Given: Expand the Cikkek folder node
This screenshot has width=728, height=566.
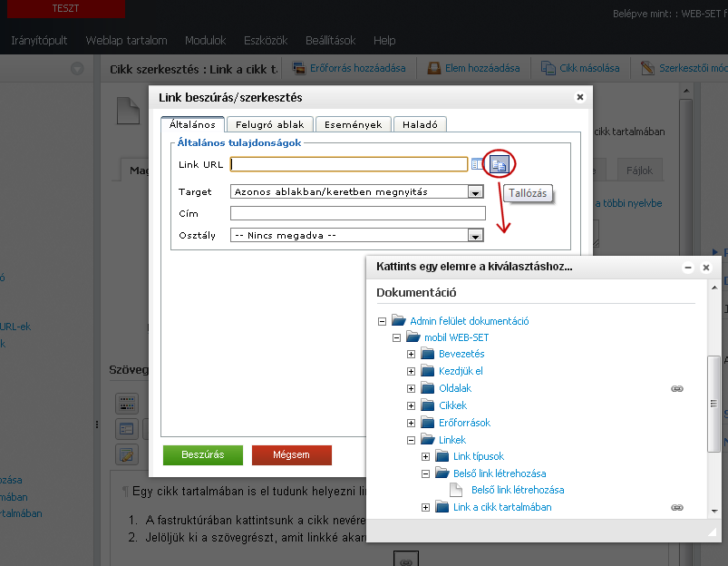Looking at the screenshot, I should point(412,405).
